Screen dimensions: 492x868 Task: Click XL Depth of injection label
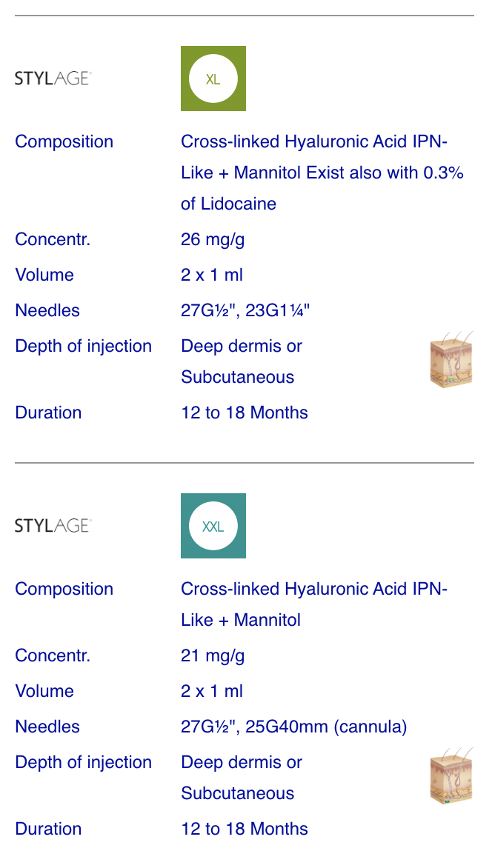coord(83,346)
